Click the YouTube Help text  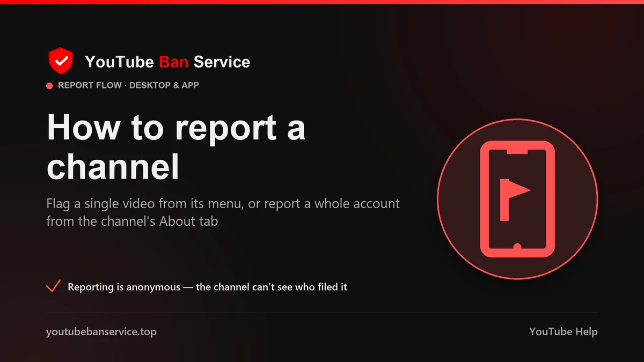click(x=563, y=331)
